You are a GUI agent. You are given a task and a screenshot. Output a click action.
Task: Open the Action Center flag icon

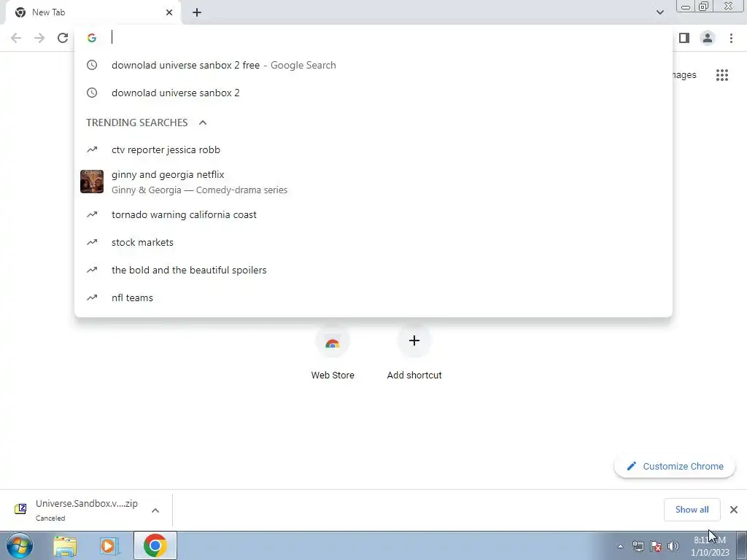[x=656, y=546]
